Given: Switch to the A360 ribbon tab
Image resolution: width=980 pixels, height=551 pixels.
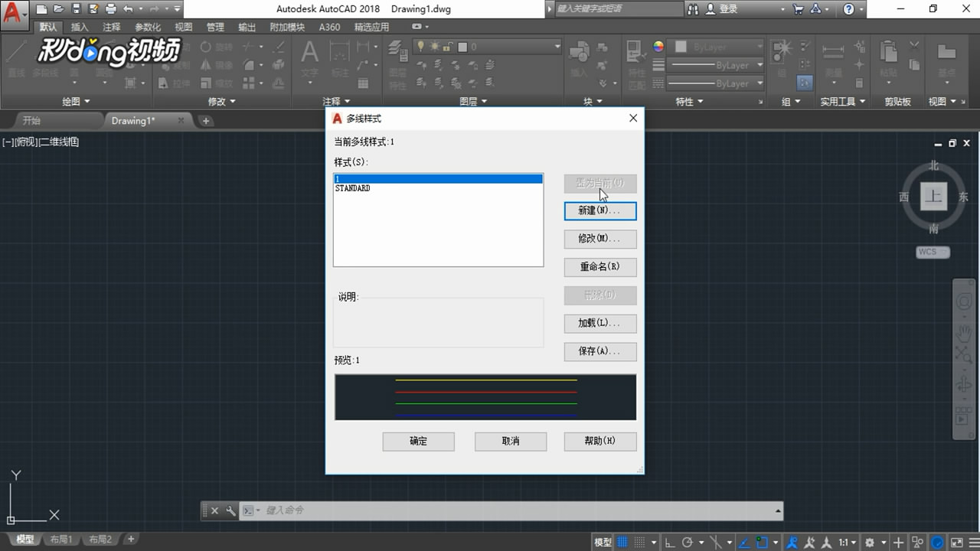Looking at the screenshot, I should tap(329, 27).
